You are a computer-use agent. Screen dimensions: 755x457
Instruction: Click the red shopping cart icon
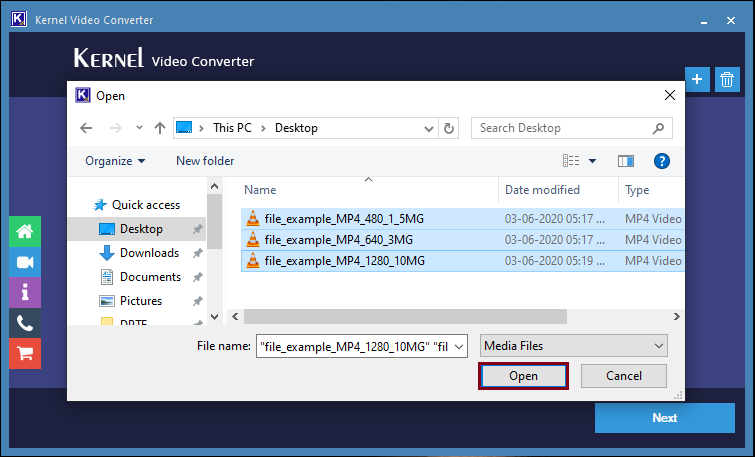[x=25, y=353]
